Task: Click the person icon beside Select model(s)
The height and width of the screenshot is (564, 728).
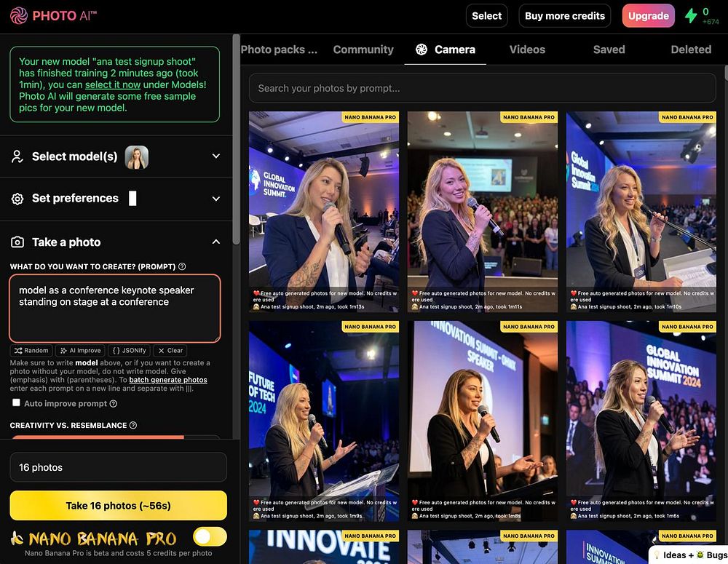Action: pyautogui.click(x=17, y=156)
